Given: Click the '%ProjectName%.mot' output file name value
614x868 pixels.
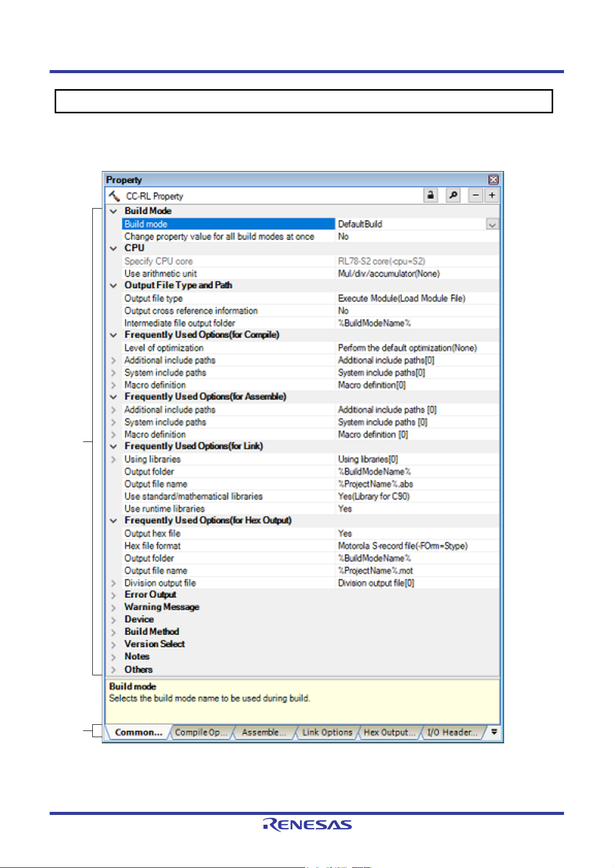Looking at the screenshot, I should coord(375,570).
